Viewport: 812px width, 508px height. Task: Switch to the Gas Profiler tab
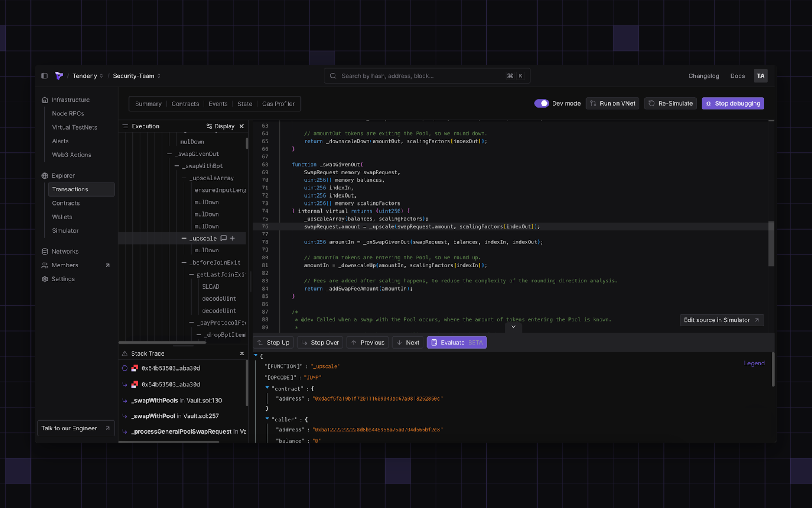(278, 104)
